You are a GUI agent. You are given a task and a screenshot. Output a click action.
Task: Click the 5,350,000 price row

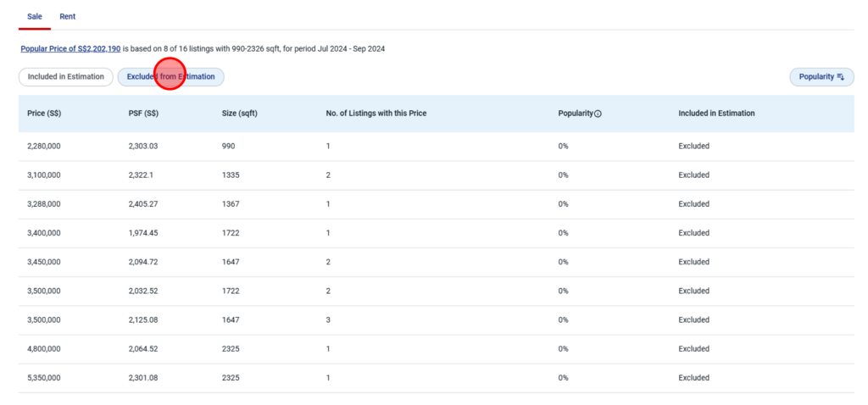click(x=44, y=378)
